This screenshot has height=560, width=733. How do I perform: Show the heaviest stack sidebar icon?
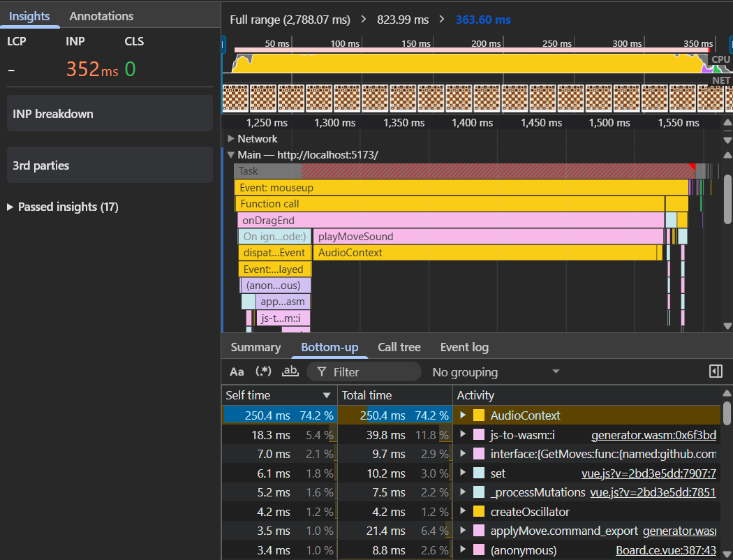pyautogui.click(x=716, y=371)
